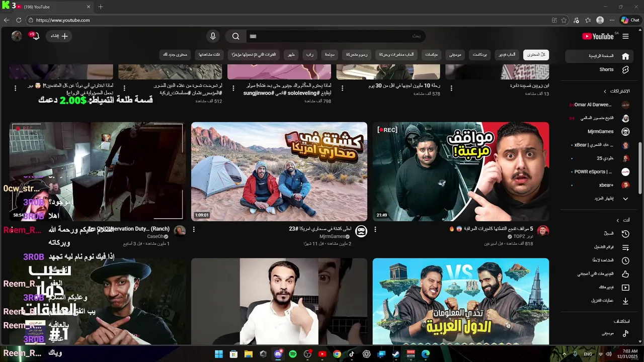Open the Windows Start menu
The width and height of the screenshot is (644, 362).
click(x=219, y=354)
